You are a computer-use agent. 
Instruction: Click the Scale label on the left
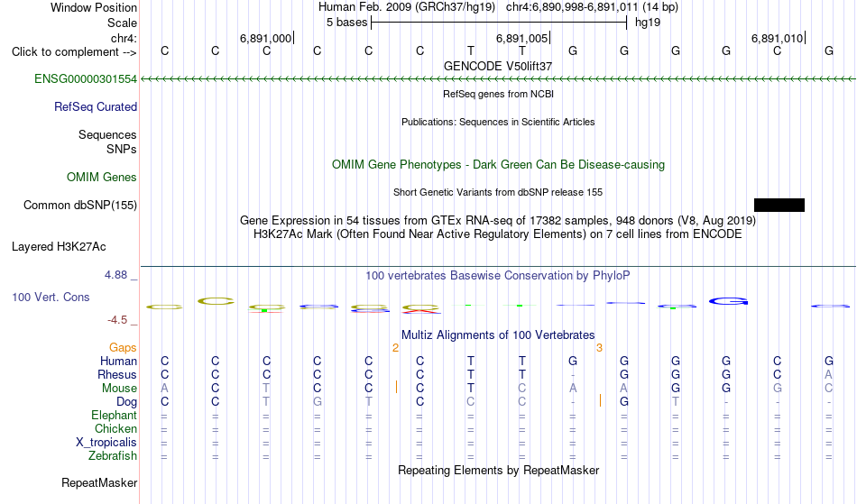click(122, 23)
